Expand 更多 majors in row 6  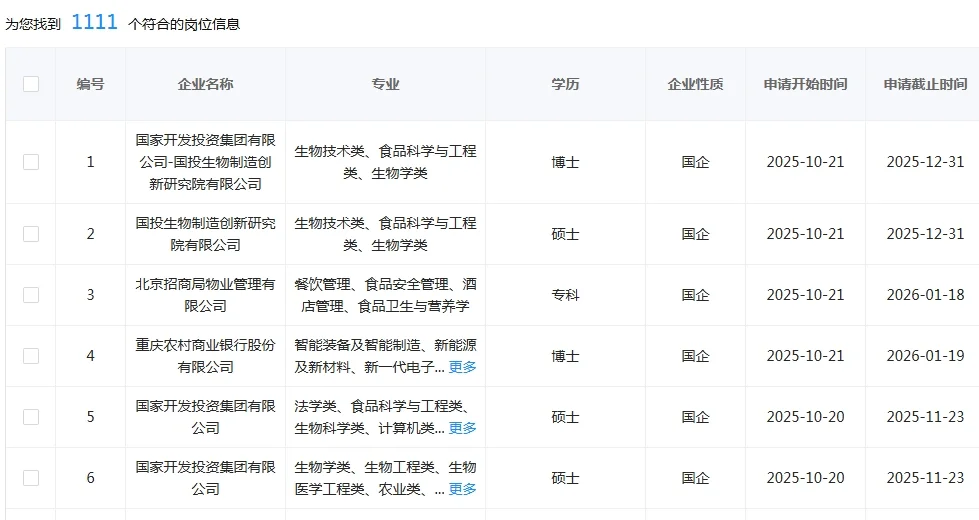[x=462, y=489]
